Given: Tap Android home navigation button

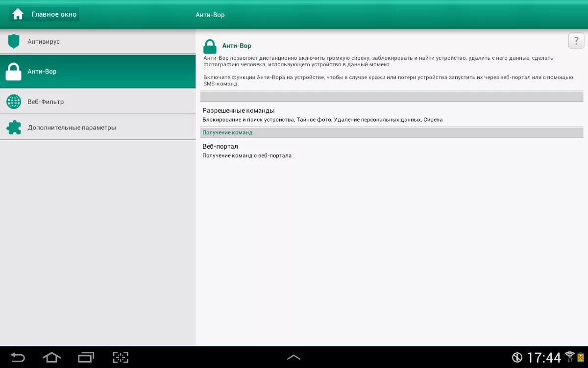Looking at the screenshot, I should pos(51,357).
